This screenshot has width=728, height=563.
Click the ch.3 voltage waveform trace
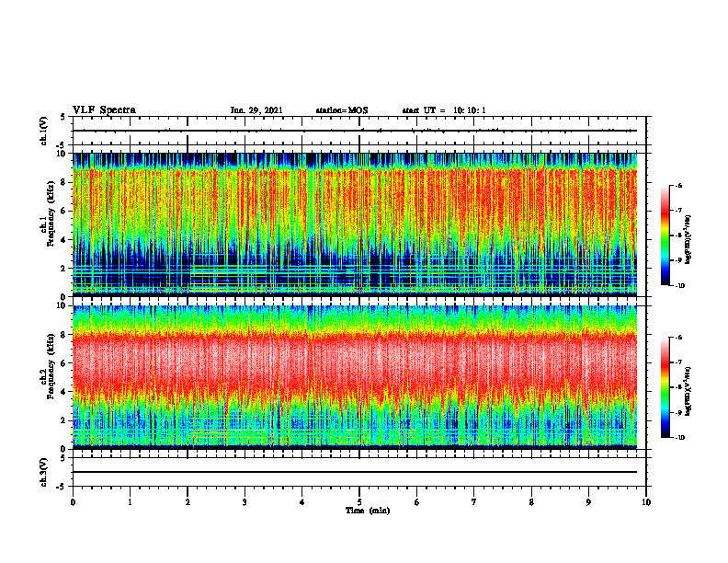point(355,472)
